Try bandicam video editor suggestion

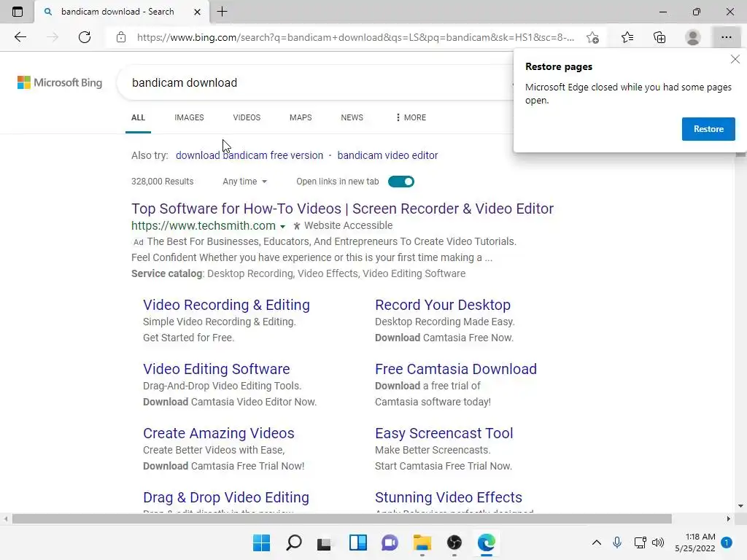387,155
